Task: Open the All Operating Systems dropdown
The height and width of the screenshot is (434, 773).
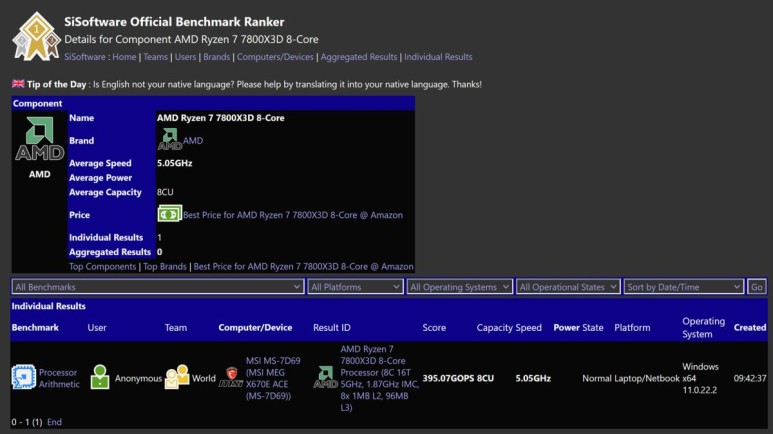Action: (x=459, y=287)
